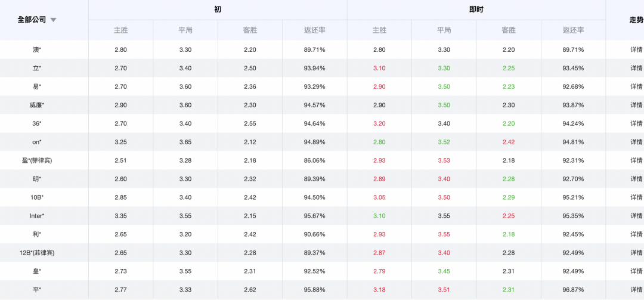Click 客胜 header under 即时
The height and width of the screenshot is (300, 644).
tap(509, 30)
